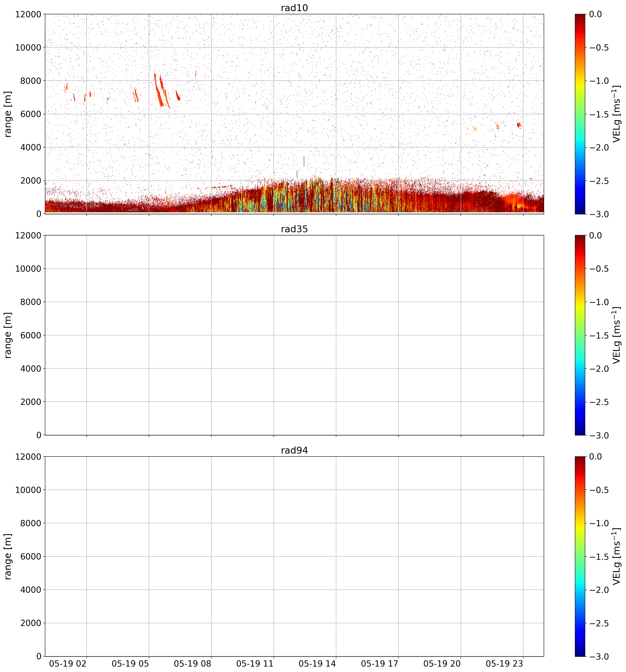Viewport: 626px width, 672px height.
Task: Click the 6000 range tick in rad10
Action: click(x=30, y=114)
